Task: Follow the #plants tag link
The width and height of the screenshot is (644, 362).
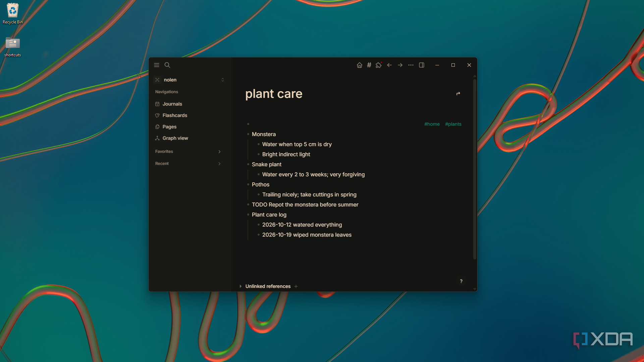Action: (x=453, y=124)
